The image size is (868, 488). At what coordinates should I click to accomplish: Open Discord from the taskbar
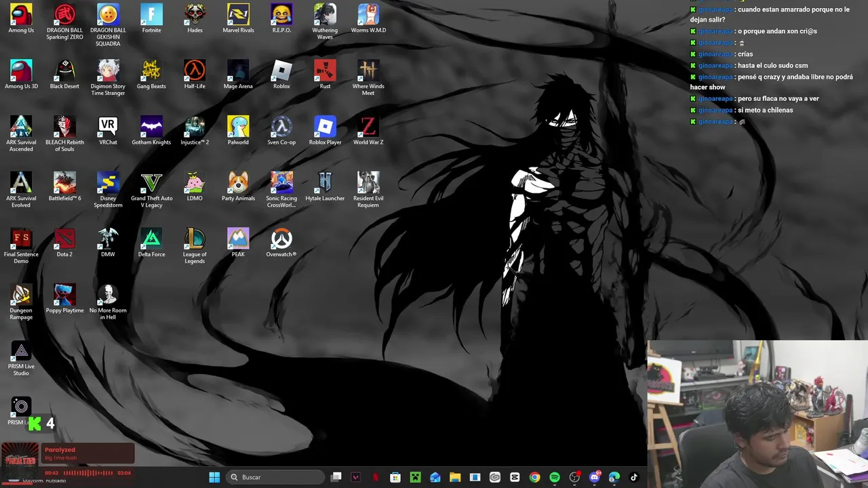click(595, 477)
